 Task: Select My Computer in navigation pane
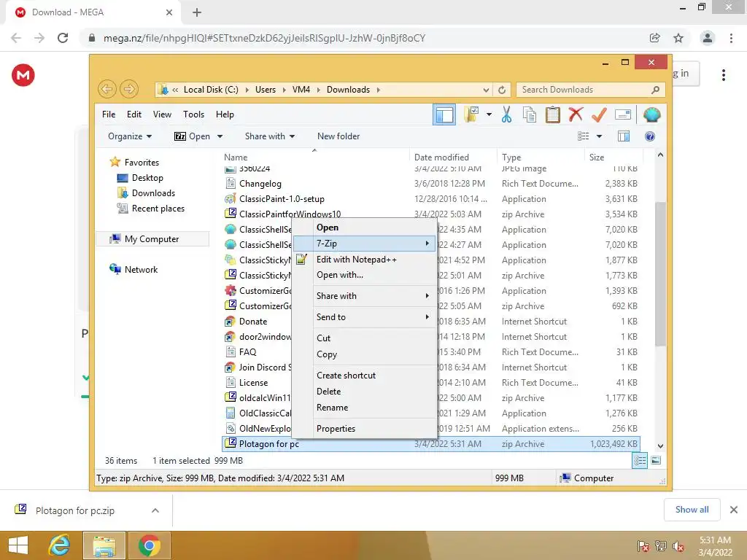[x=152, y=239]
